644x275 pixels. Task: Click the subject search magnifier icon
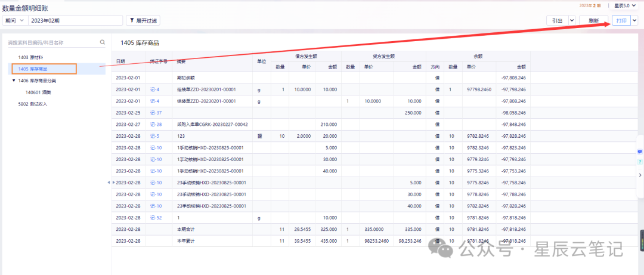103,42
